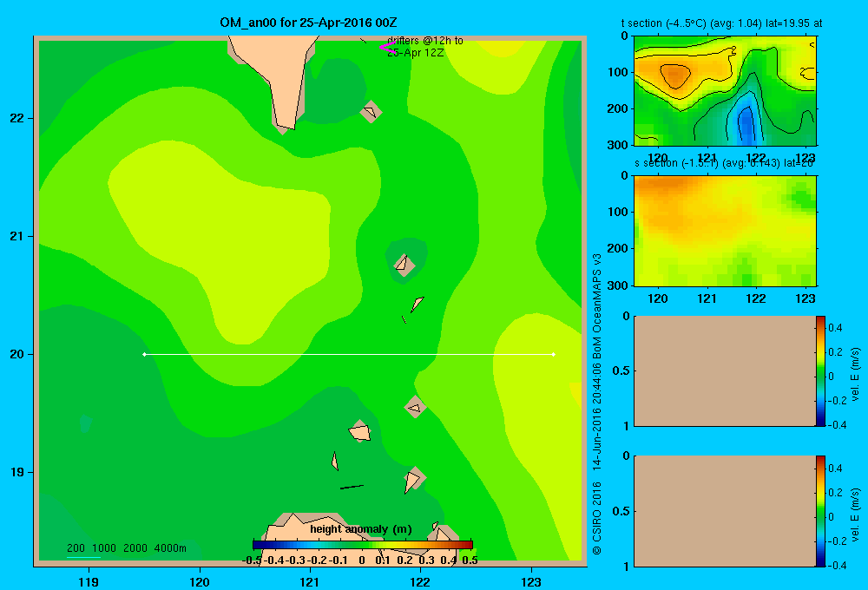This screenshot has width=868, height=590.
Task: Click the upper velocity E colorbar
Action: (820, 370)
